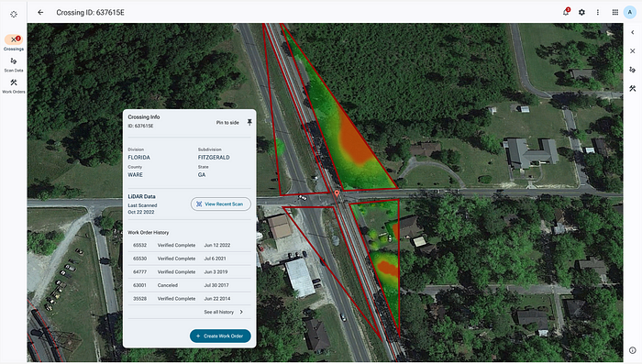Select work order 65530 row
642x364 pixels.
tap(189, 259)
